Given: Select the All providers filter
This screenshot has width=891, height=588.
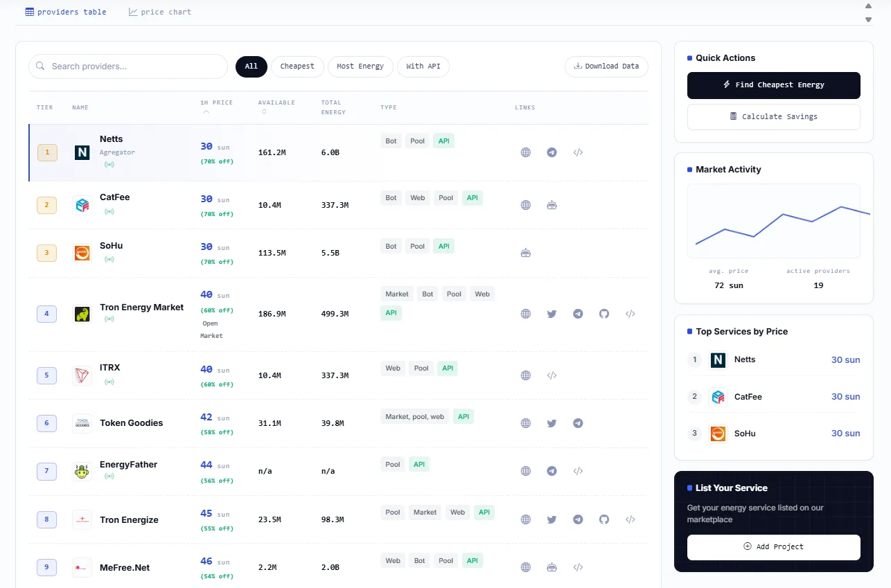Looking at the screenshot, I should (x=251, y=66).
